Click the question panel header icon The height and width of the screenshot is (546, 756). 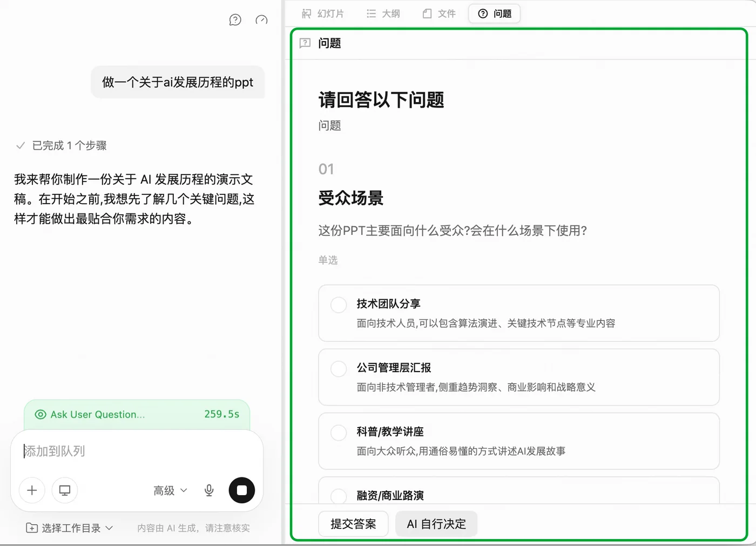pos(305,43)
